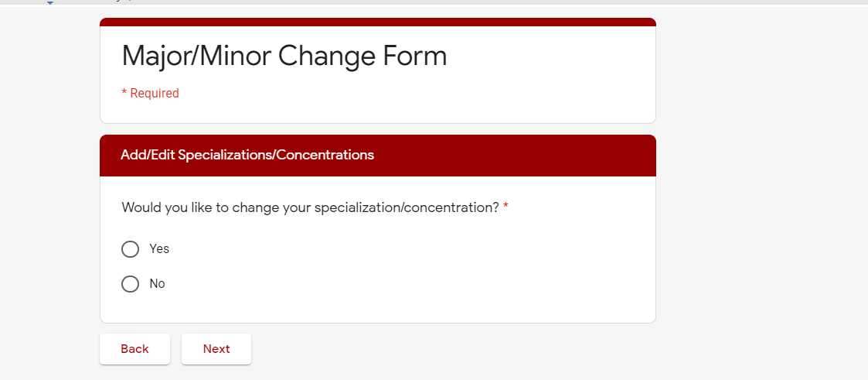868x380 pixels.
Task: Click the word "Form" in the heading
Action: (x=414, y=56)
